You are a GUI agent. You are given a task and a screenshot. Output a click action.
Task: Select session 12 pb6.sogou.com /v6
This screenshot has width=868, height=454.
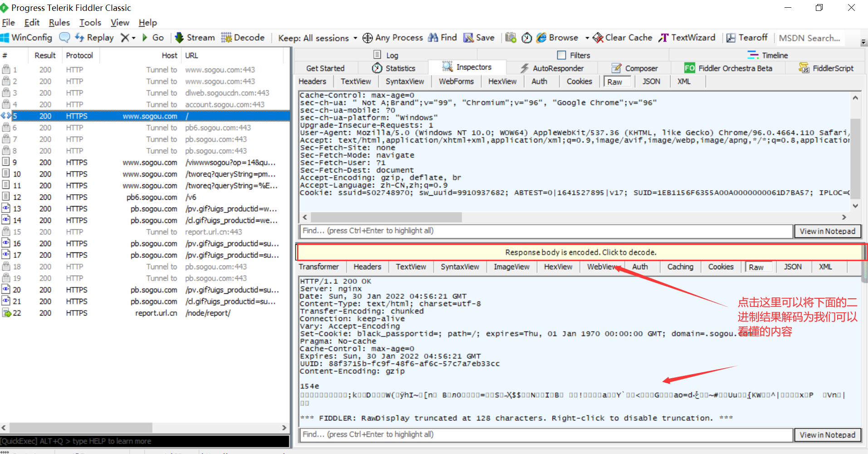click(x=145, y=197)
